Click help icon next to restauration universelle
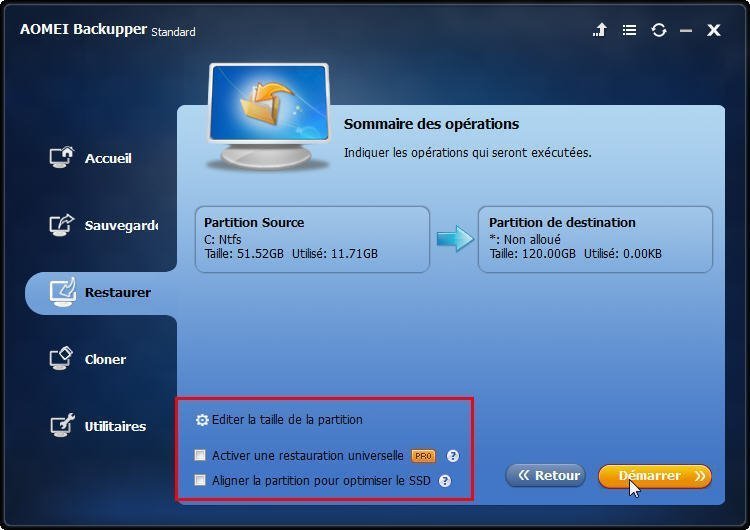This screenshot has width=750, height=530. point(452,456)
